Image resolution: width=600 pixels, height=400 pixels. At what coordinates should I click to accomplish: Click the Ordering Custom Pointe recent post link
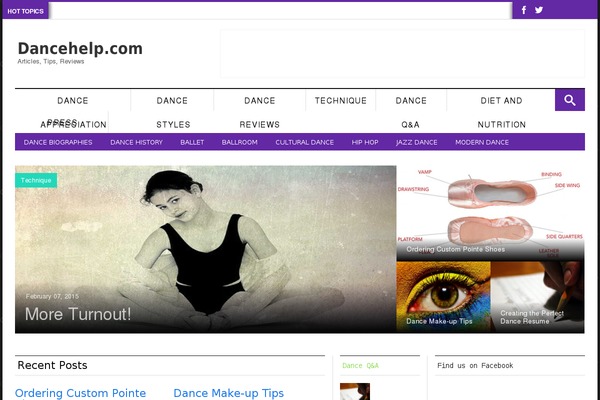80,393
